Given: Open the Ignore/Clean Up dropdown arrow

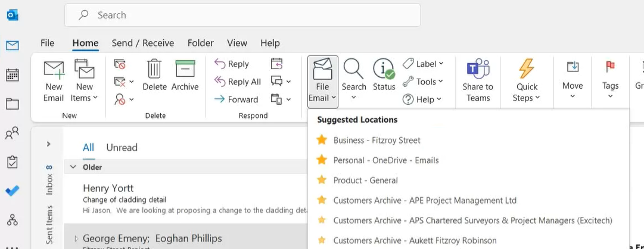Looking at the screenshot, I should point(132,82).
